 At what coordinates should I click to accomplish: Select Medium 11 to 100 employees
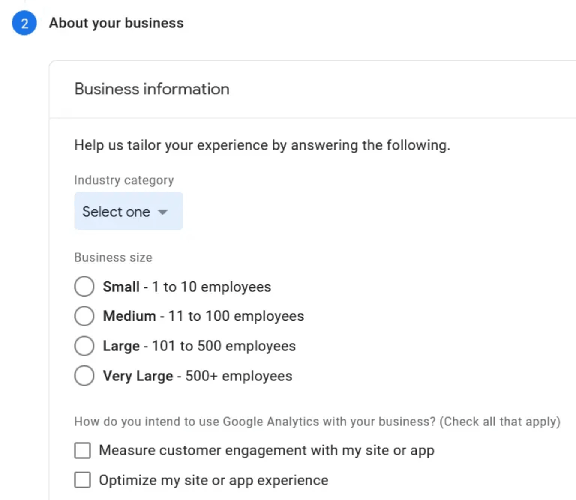84,316
